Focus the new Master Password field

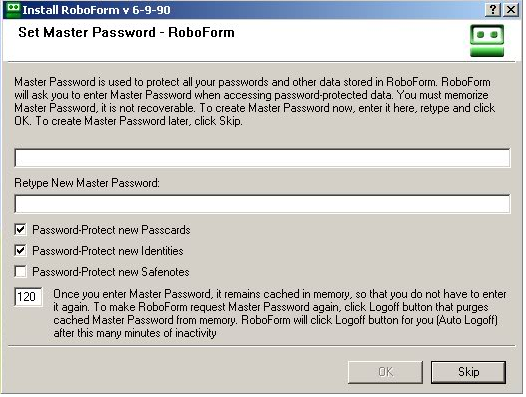262,158
